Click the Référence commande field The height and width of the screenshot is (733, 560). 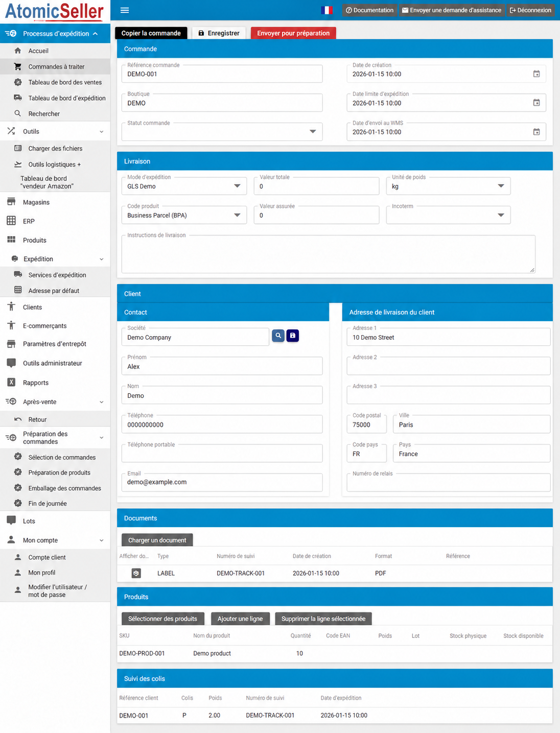(x=222, y=74)
